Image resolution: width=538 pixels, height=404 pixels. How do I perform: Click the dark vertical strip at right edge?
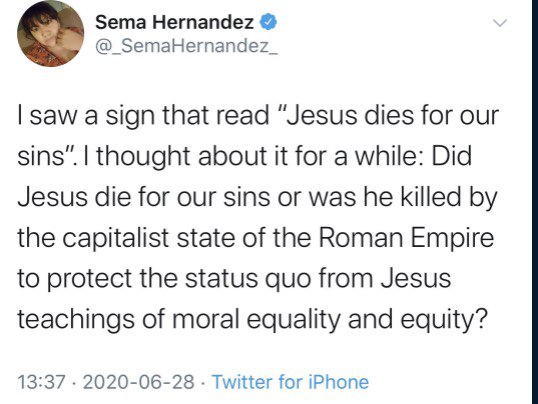click(x=535, y=202)
